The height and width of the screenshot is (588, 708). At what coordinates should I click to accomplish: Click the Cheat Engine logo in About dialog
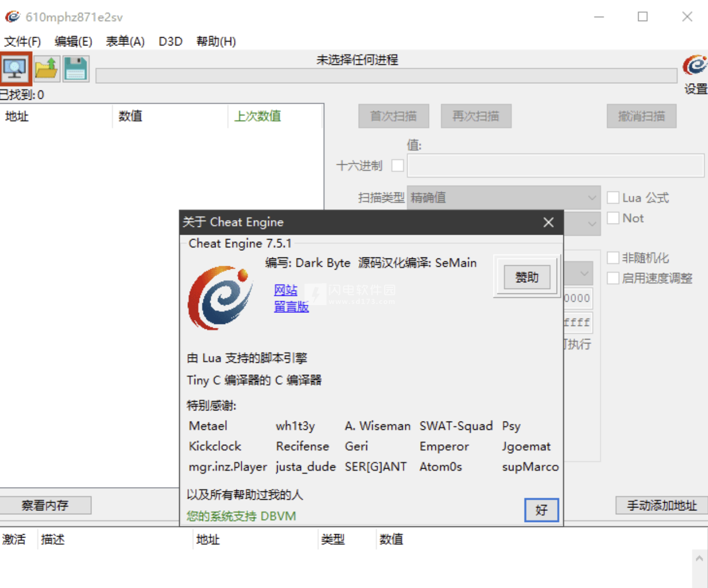tap(221, 298)
